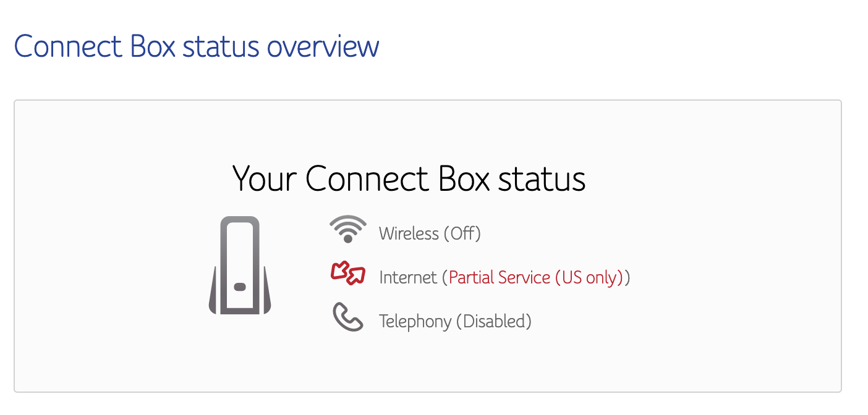The width and height of the screenshot is (868, 415).
Task: Click the Your Connect Box status title
Action: [409, 178]
